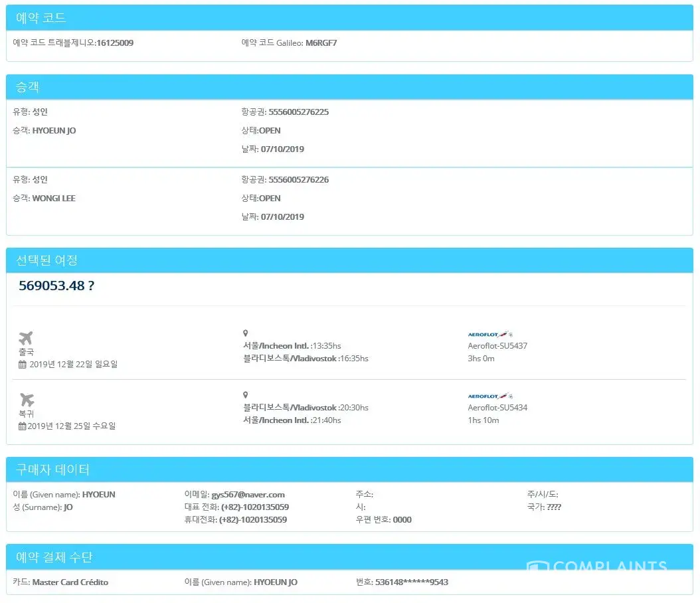This screenshot has height=603, width=700.
Task: Click ticket number 5556005276225
Action: (298, 112)
